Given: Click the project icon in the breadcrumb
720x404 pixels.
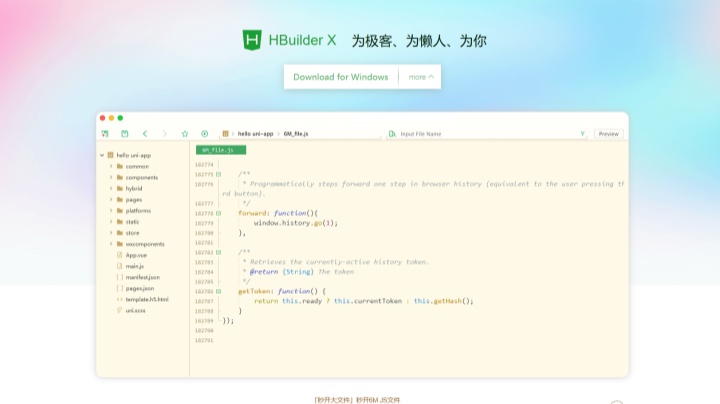Looking at the screenshot, I should point(225,134).
